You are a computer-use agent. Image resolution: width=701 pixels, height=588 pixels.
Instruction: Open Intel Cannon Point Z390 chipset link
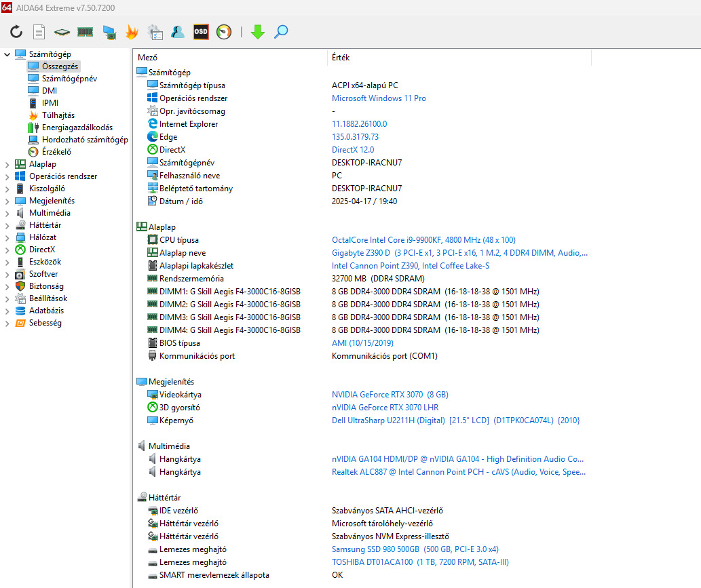point(411,266)
